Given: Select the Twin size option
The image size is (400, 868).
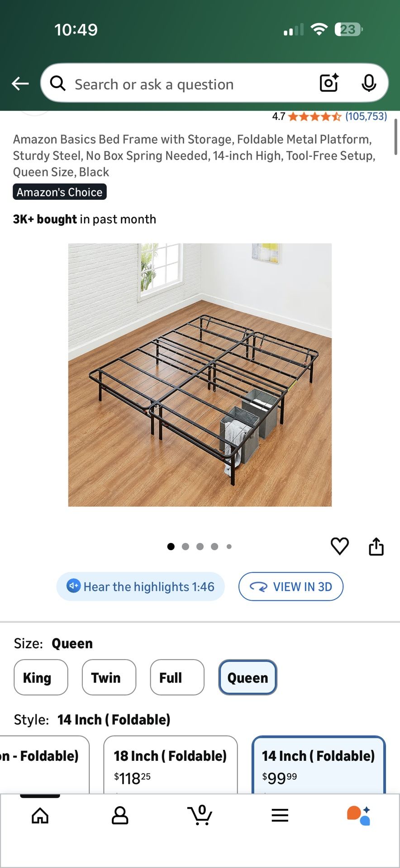Looking at the screenshot, I should click(109, 677).
